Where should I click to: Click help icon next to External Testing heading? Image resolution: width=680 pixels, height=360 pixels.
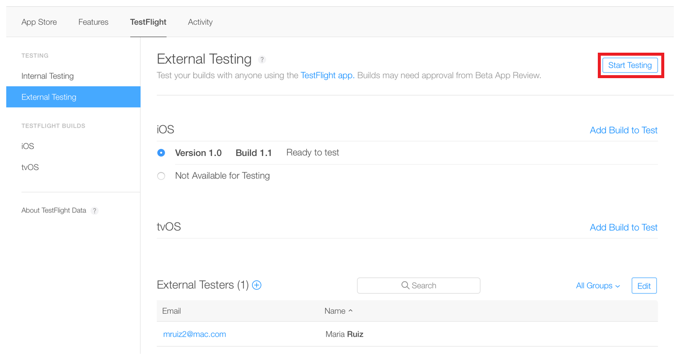(262, 60)
